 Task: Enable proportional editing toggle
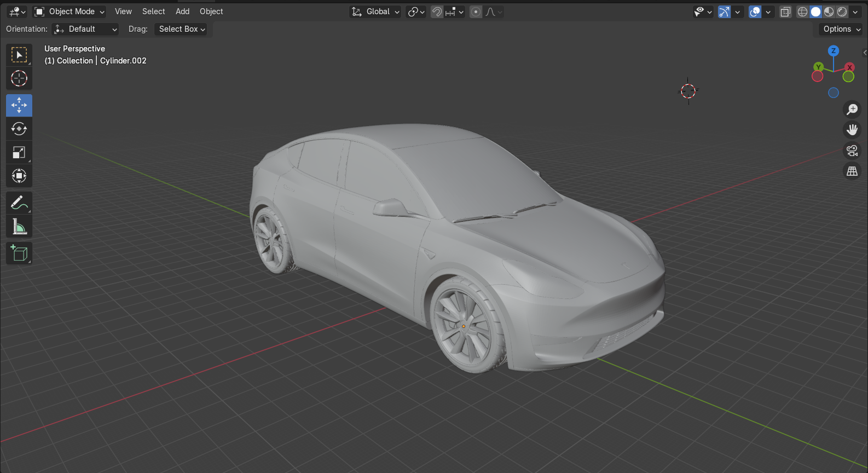[476, 11]
